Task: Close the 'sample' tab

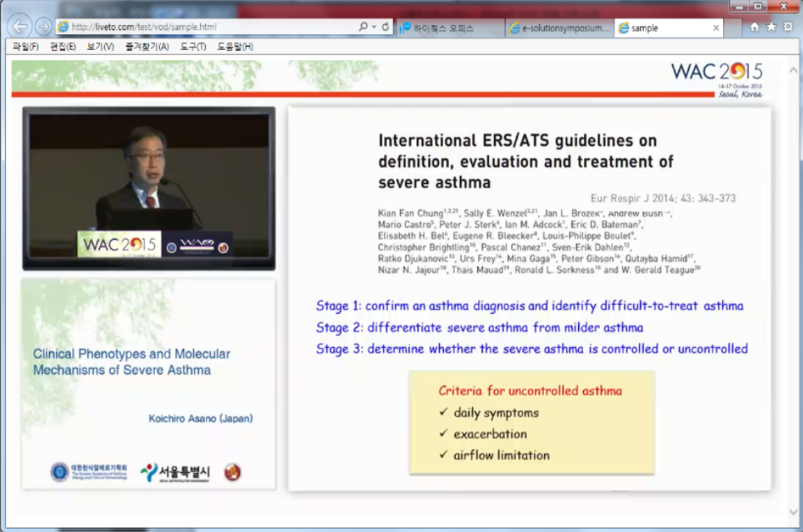Action: pos(716,27)
